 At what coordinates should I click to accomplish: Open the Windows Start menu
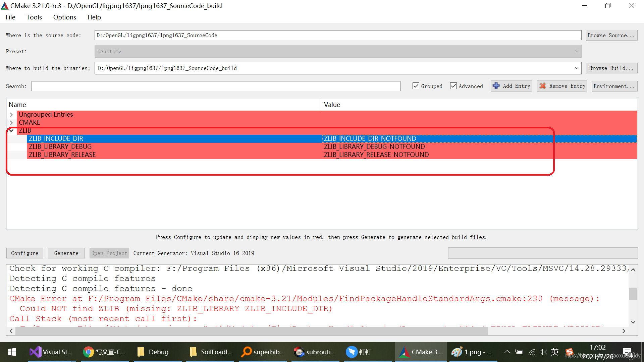click(12, 352)
